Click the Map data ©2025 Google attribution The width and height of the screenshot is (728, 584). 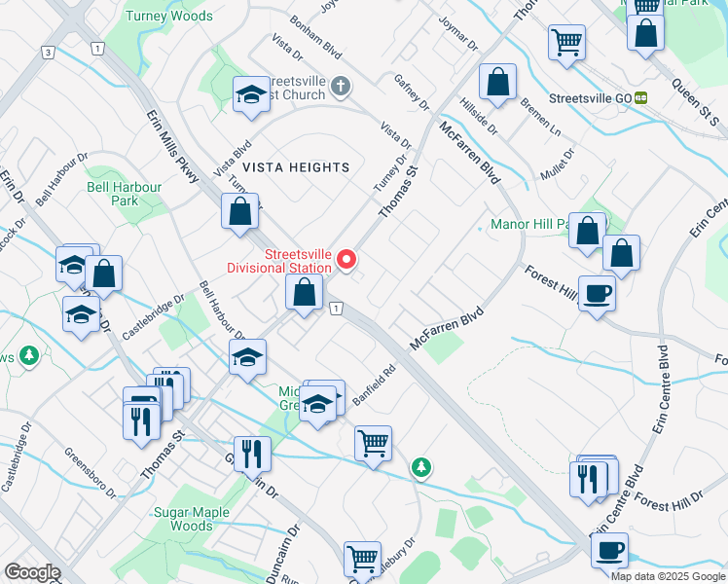[x=668, y=576]
